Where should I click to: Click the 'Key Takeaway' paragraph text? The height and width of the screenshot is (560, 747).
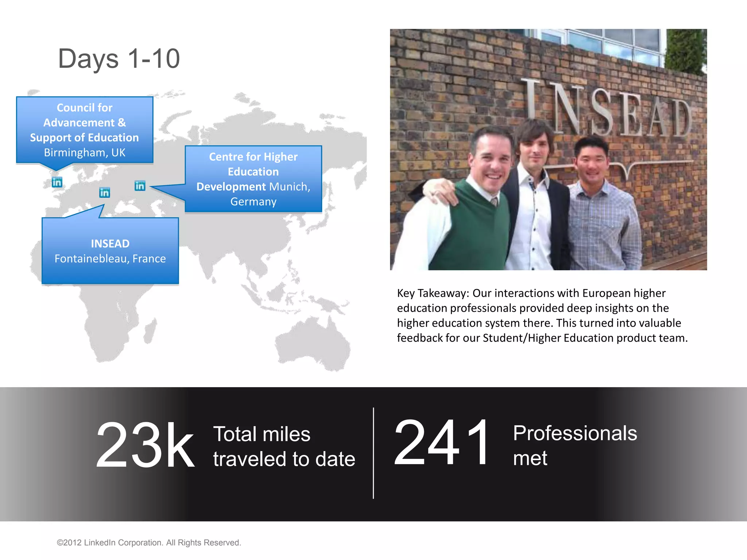click(x=542, y=315)
